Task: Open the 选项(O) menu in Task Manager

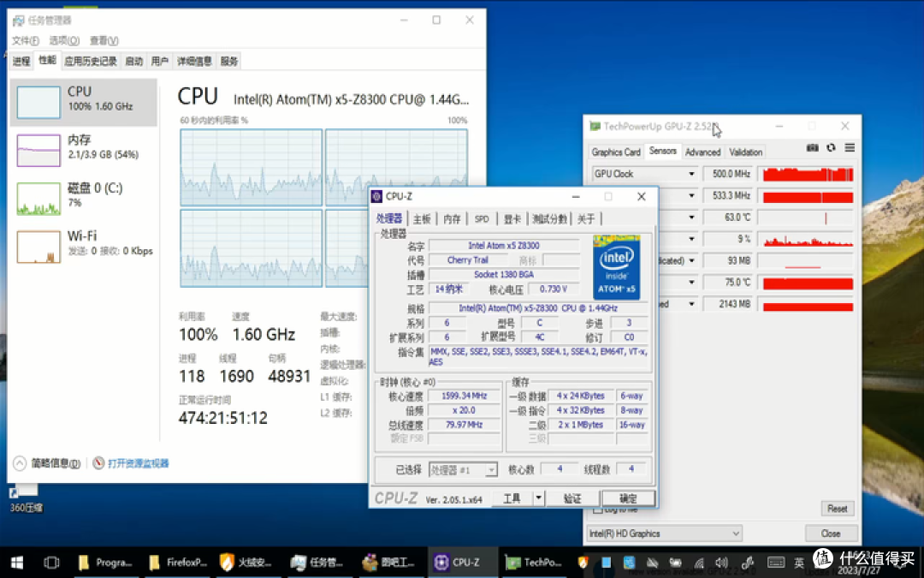Action: [63, 41]
